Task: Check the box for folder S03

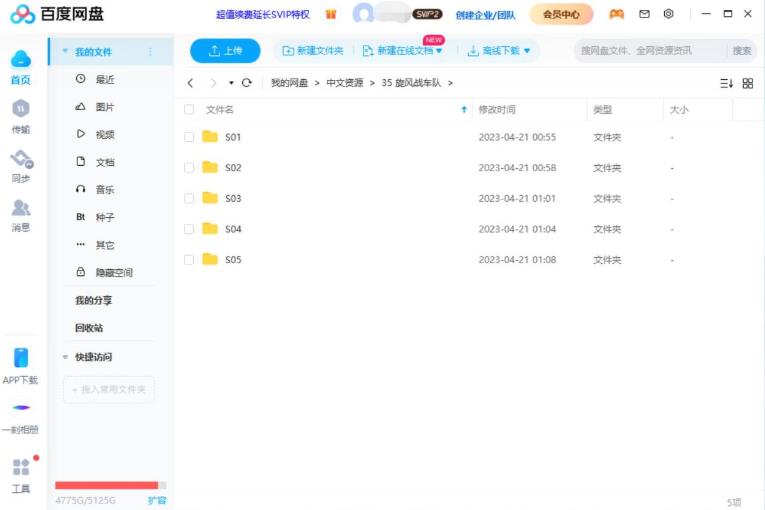Action: (189, 198)
